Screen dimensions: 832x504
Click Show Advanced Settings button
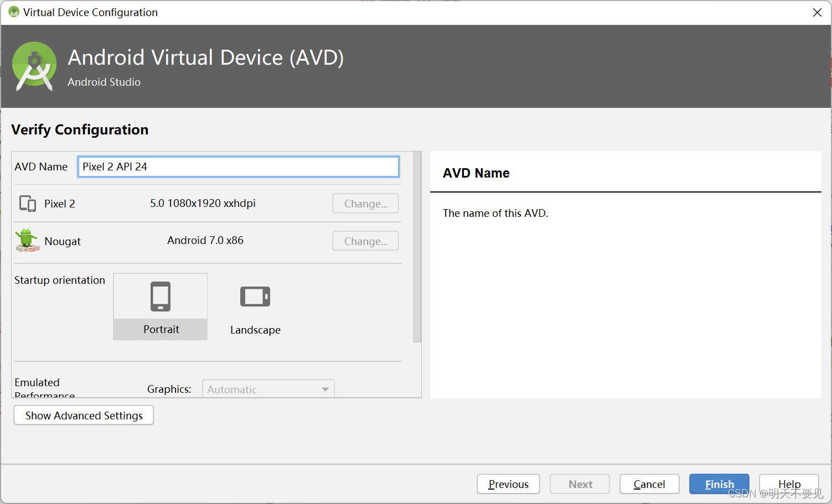click(x=84, y=415)
